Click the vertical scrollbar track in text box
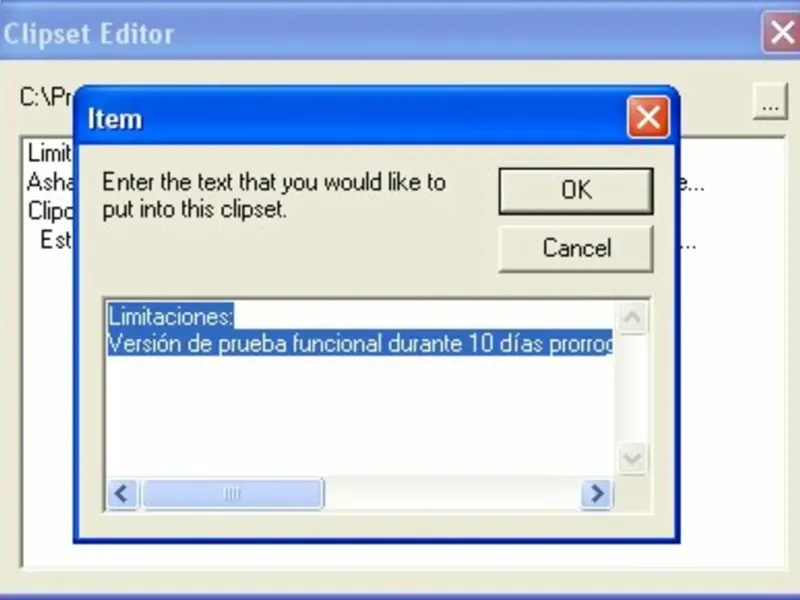This screenshot has width=800, height=600. point(632,388)
